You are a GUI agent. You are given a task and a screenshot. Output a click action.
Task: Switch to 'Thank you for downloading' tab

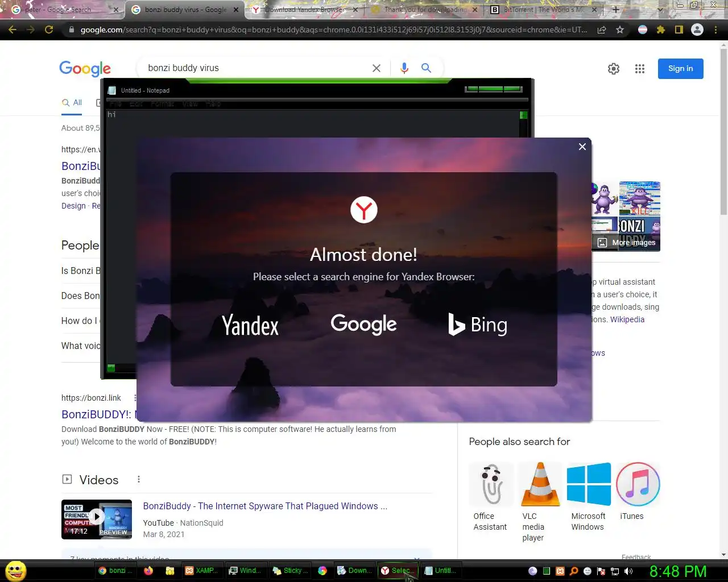pyautogui.click(x=425, y=10)
